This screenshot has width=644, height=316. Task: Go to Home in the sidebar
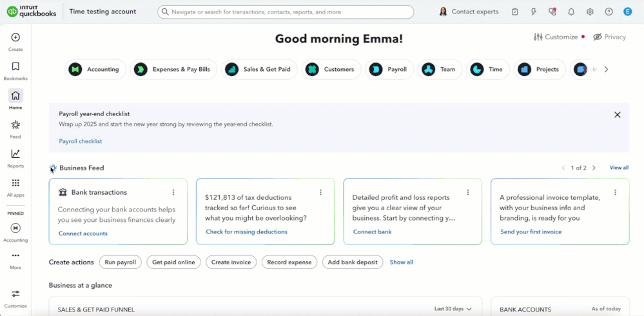[15, 95]
